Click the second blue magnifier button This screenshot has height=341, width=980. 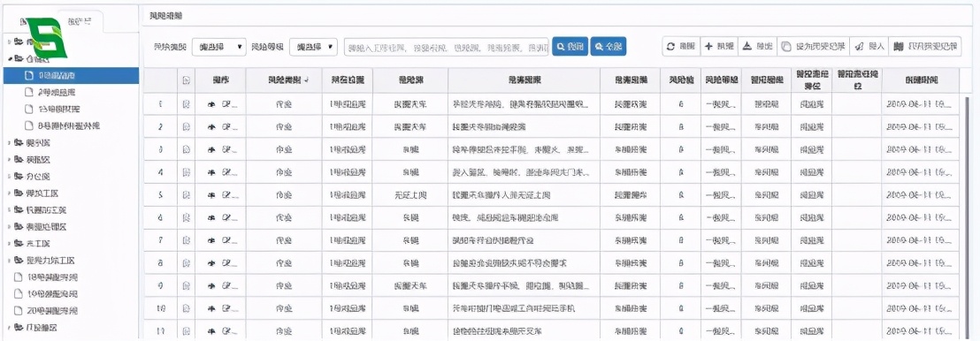click(609, 46)
